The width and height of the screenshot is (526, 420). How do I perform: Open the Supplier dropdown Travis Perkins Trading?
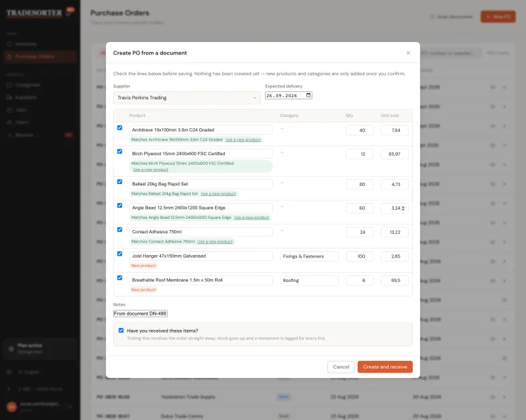pyautogui.click(x=187, y=98)
